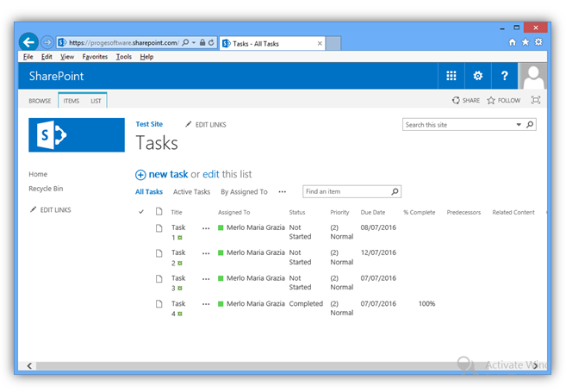Open the Edit menu

[47, 57]
